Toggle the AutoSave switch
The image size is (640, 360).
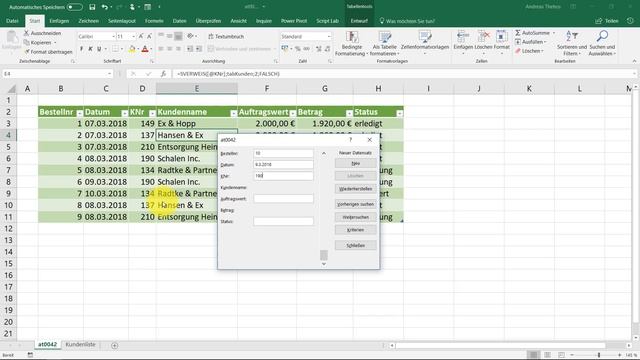point(75,7)
